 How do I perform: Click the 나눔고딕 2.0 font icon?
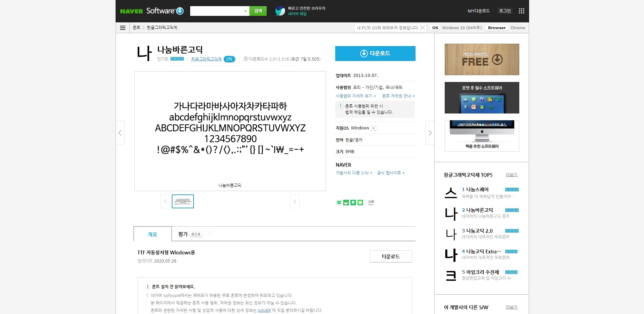451,234
